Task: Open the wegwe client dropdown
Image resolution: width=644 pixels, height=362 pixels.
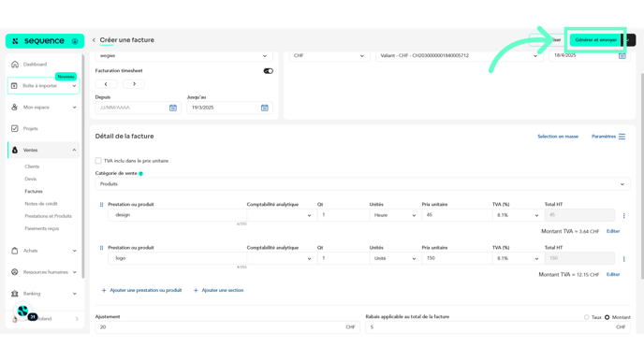Action: 183,56
